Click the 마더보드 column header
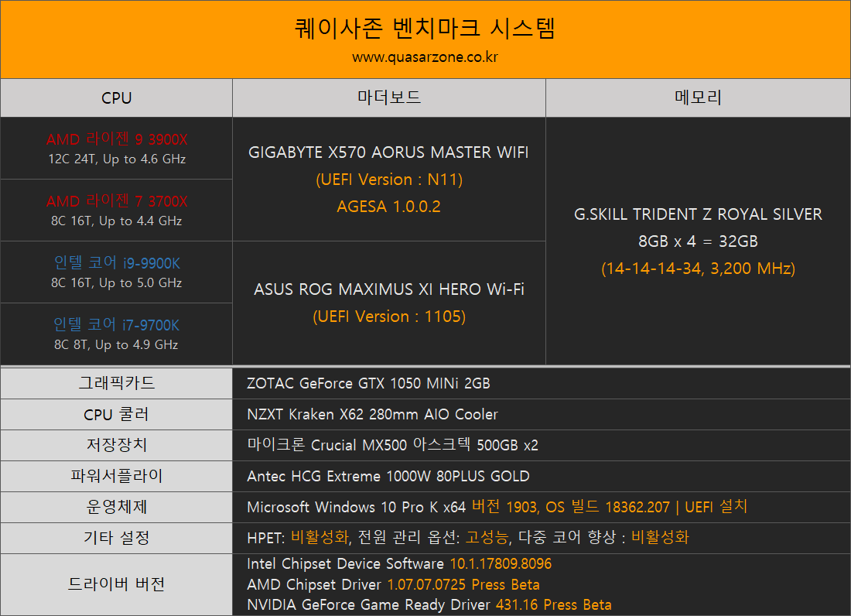The image size is (851, 616). (389, 98)
